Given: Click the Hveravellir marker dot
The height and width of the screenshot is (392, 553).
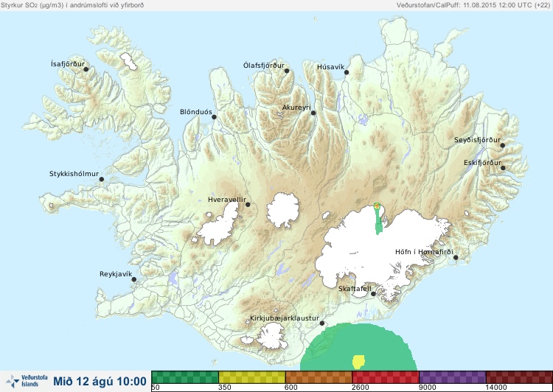Looking at the screenshot, I should (248, 204).
